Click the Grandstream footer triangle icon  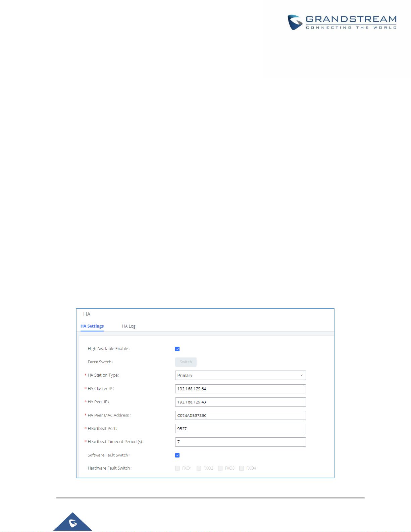coord(72,522)
